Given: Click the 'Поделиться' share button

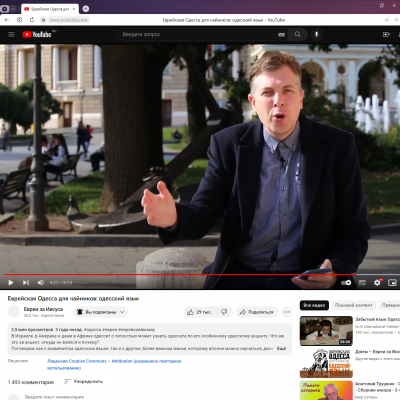Looking at the screenshot, I should coord(257,312).
